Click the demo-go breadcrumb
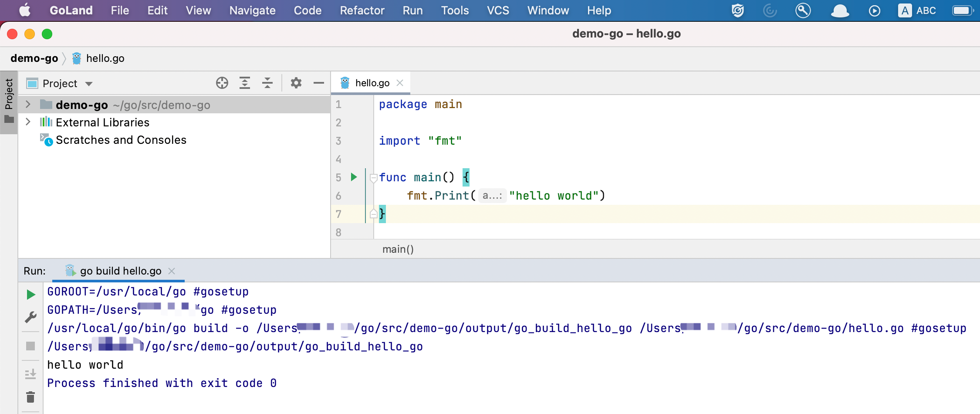Image resolution: width=980 pixels, height=414 pixels. point(34,58)
